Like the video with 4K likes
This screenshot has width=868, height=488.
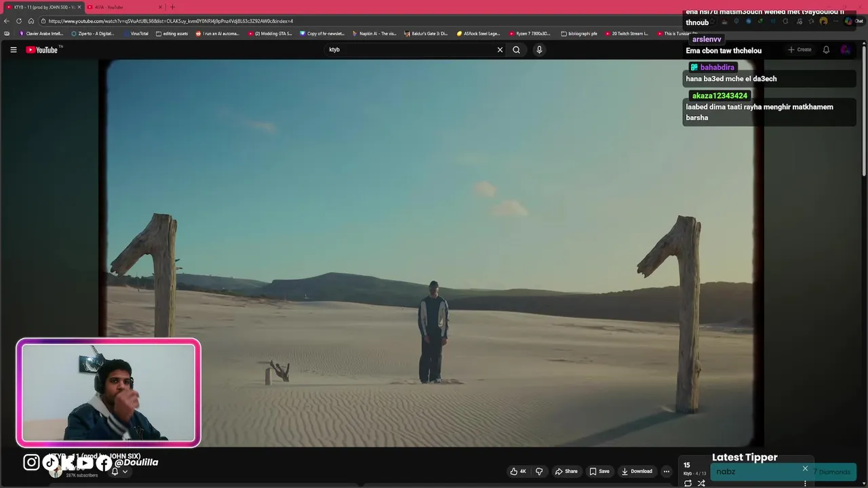tap(518, 471)
